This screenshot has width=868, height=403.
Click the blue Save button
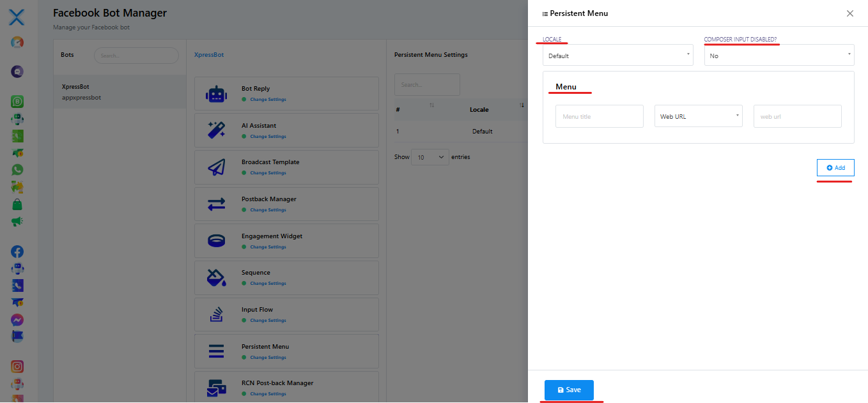(x=569, y=390)
